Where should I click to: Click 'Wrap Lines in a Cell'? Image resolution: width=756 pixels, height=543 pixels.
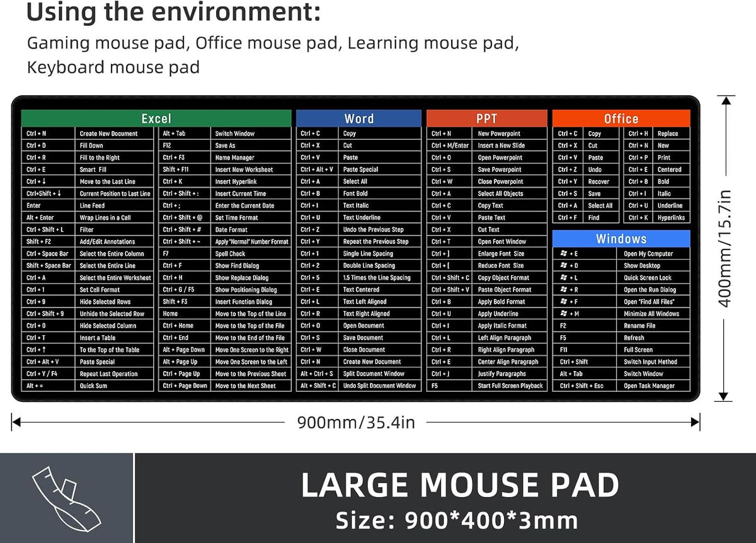click(x=115, y=218)
